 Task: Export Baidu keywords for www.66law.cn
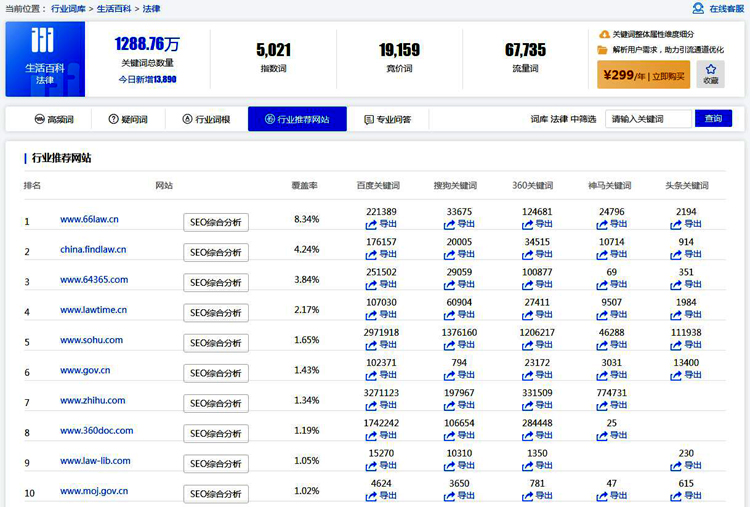click(381, 225)
